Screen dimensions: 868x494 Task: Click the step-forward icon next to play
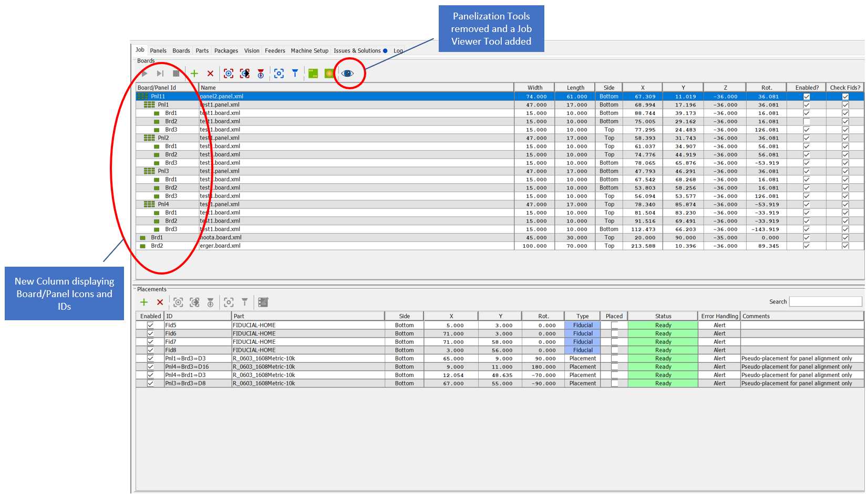click(160, 73)
